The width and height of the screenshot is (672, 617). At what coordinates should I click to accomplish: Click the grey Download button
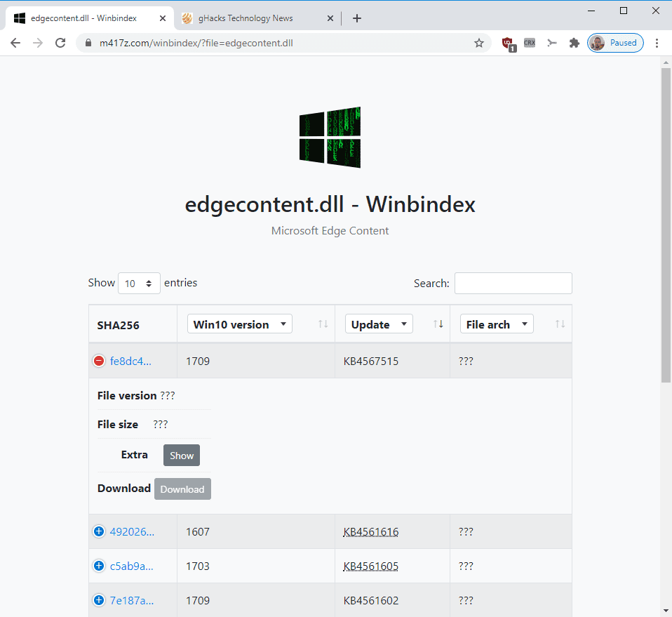(x=182, y=489)
